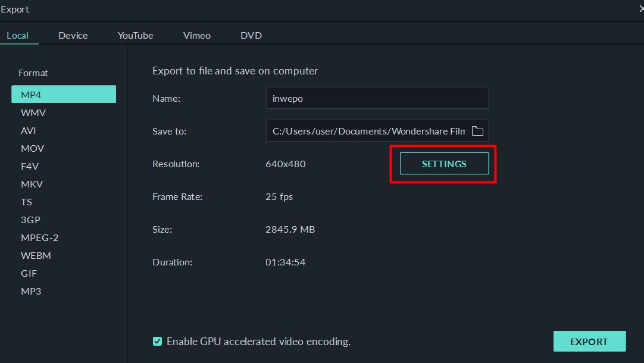644x363 pixels.
Task: Choose the WEBM format option
Action: [36, 255]
